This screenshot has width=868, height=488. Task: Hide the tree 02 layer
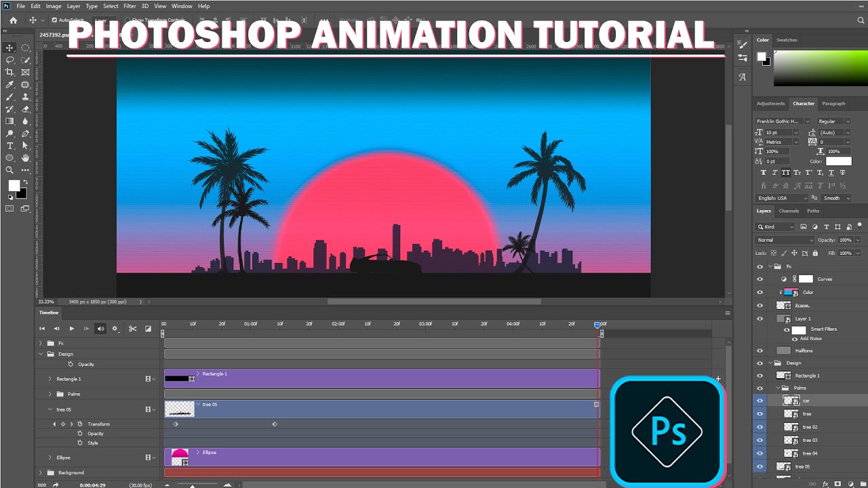[x=759, y=428]
